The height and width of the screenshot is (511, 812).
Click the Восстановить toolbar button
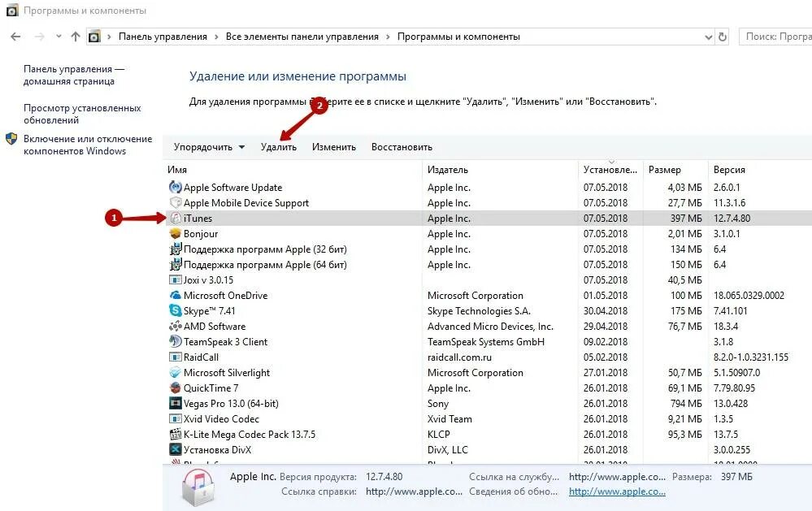point(402,147)
